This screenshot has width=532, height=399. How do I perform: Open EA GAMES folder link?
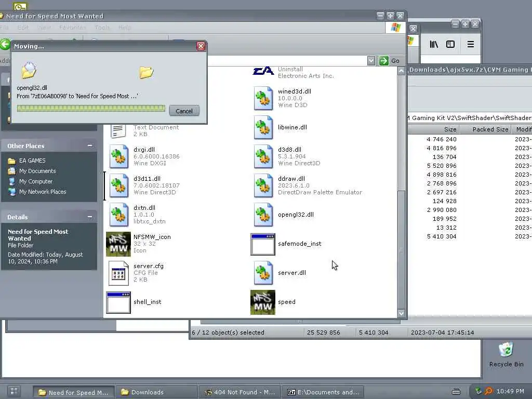(x=32, y=161)
